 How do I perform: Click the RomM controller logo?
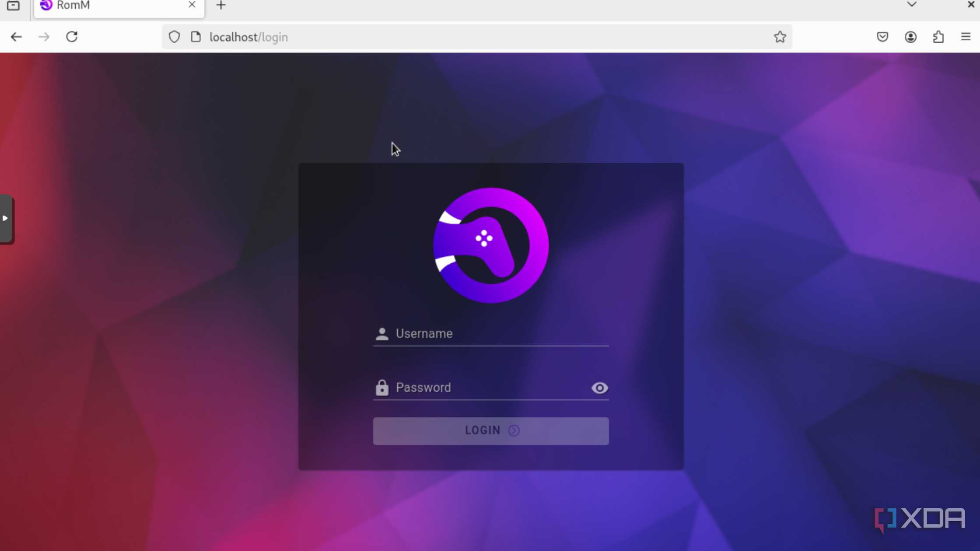tap(491, 245)
